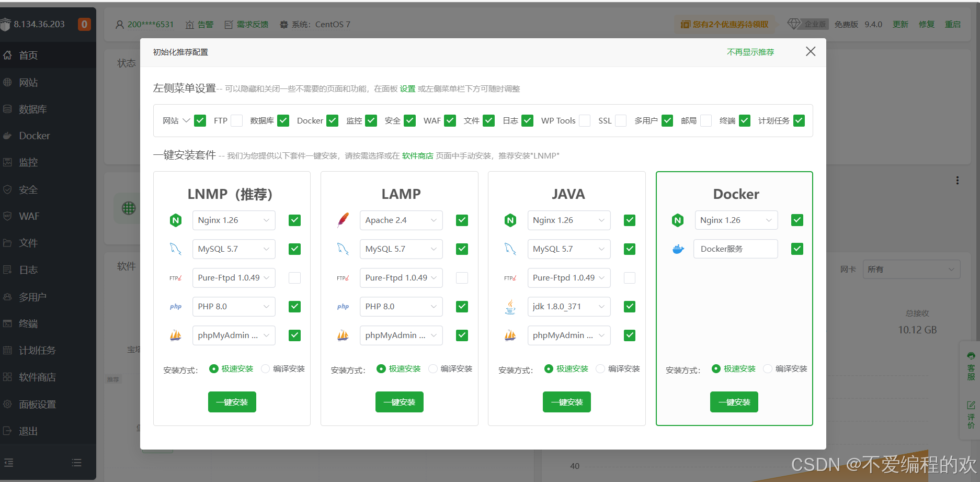
Task: Click the home icon in sidebar
Action: (x=7, y=55)
